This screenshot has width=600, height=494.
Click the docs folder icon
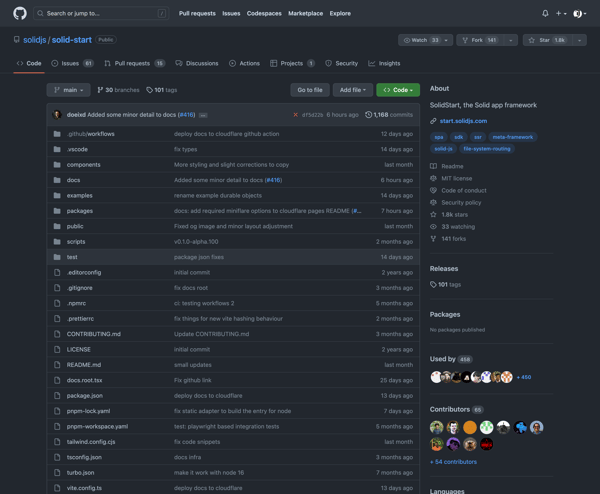57,180
